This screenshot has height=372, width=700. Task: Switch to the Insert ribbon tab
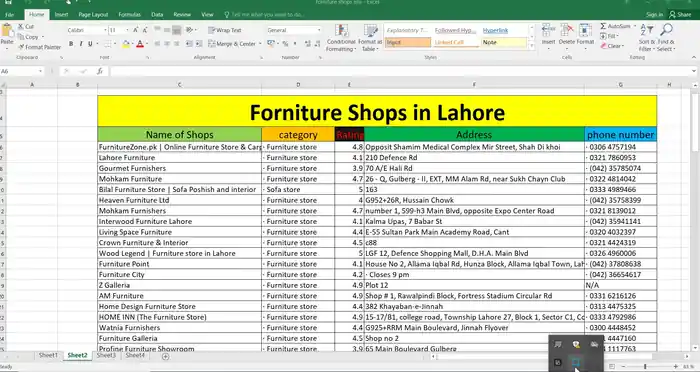pos(62,15)
